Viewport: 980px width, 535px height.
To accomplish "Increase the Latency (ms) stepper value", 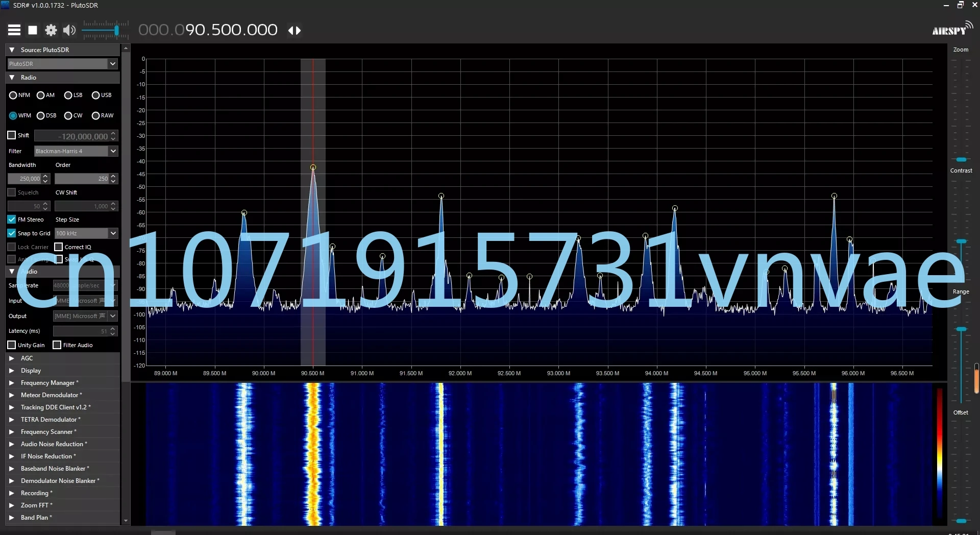I will 113,329.
